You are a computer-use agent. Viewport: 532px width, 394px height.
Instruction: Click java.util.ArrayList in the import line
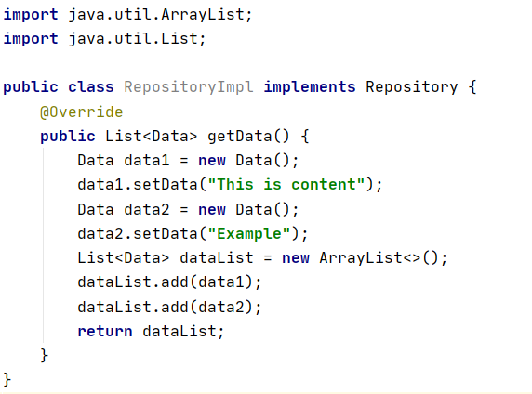tap(156, 15)
